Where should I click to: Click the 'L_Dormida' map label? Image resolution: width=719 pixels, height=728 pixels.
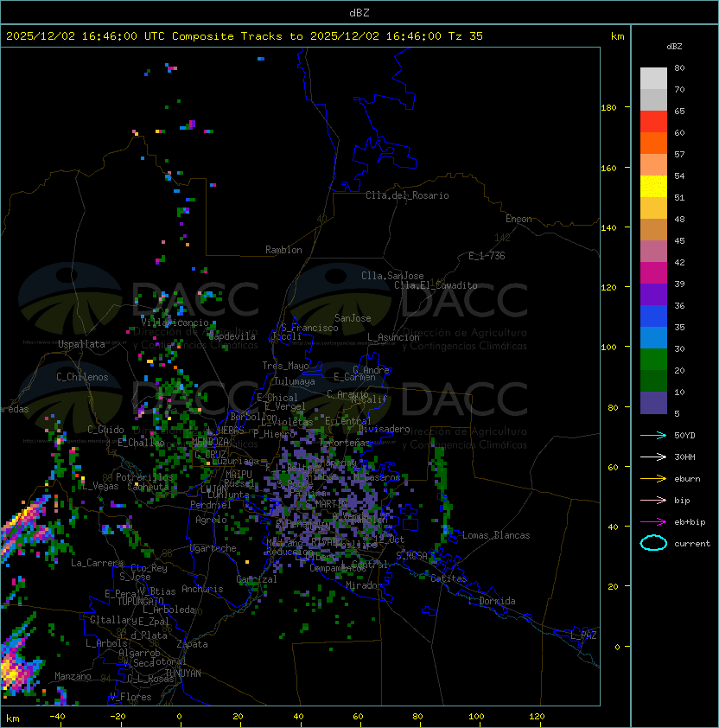(492, 601)
